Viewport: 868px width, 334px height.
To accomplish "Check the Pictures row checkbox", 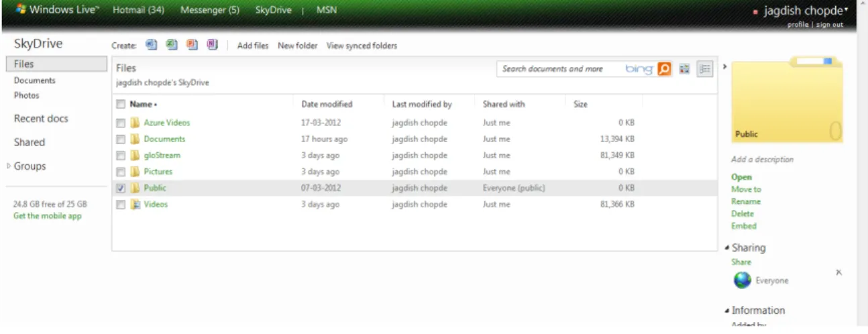I will 121,172.
